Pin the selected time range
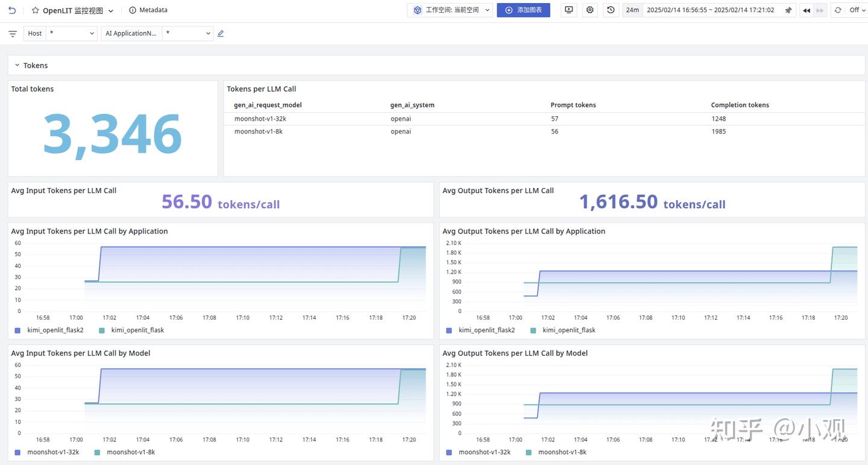This screenshot has width=868, height=465. click(x=788, y=10)
